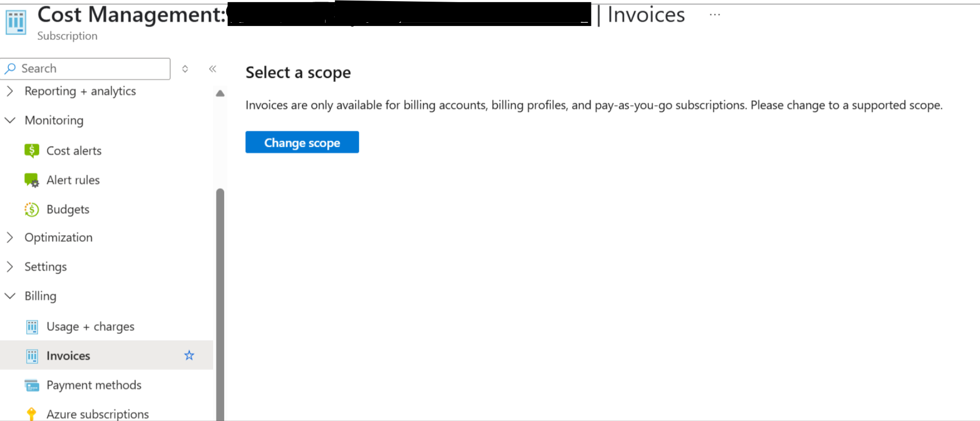Click the Cost Management header icon
This screenshot has width=980, height=421.
click(x=15, y=22)
